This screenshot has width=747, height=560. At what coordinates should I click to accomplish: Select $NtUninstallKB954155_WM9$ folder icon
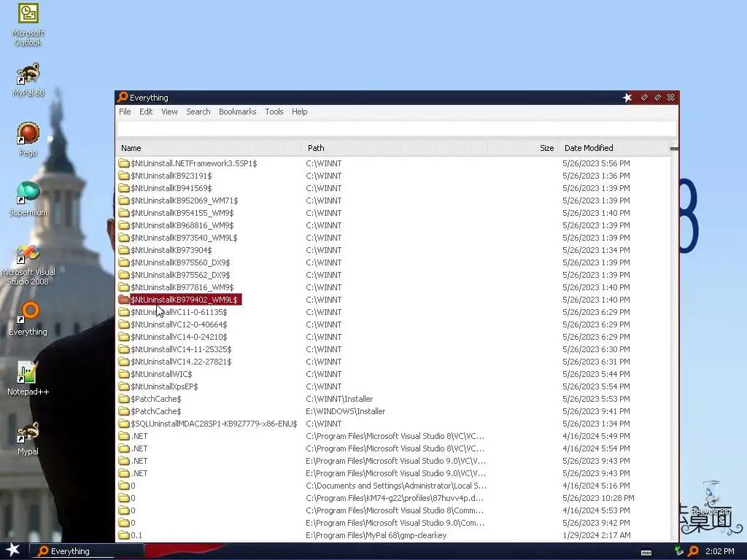[124, 213]
